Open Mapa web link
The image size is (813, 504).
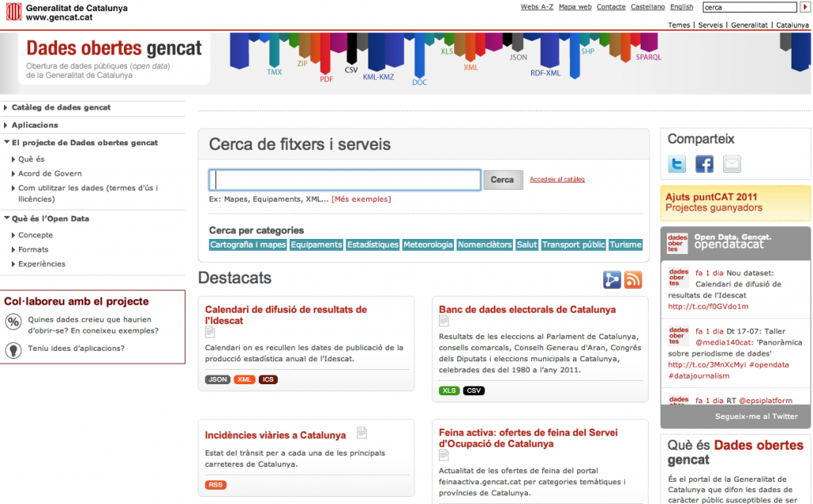click(x=575, y=6)
